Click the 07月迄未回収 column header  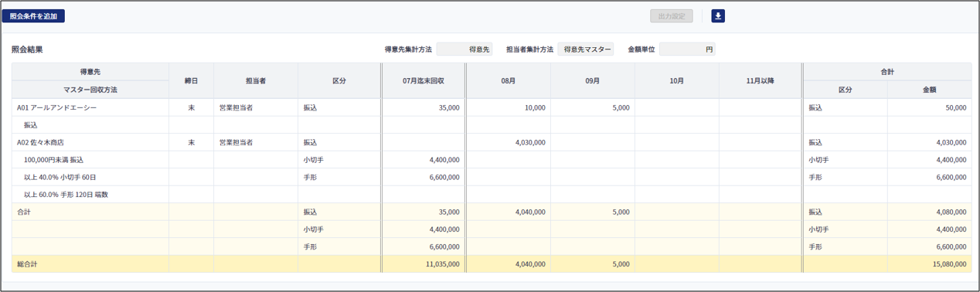click(x=424, y=81)
